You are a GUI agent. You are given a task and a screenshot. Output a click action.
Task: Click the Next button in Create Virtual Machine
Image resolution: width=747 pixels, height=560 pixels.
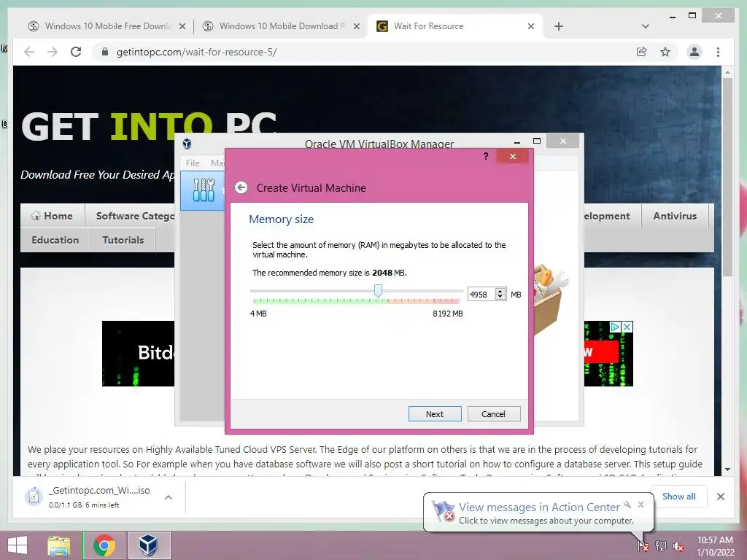(435, 414)
